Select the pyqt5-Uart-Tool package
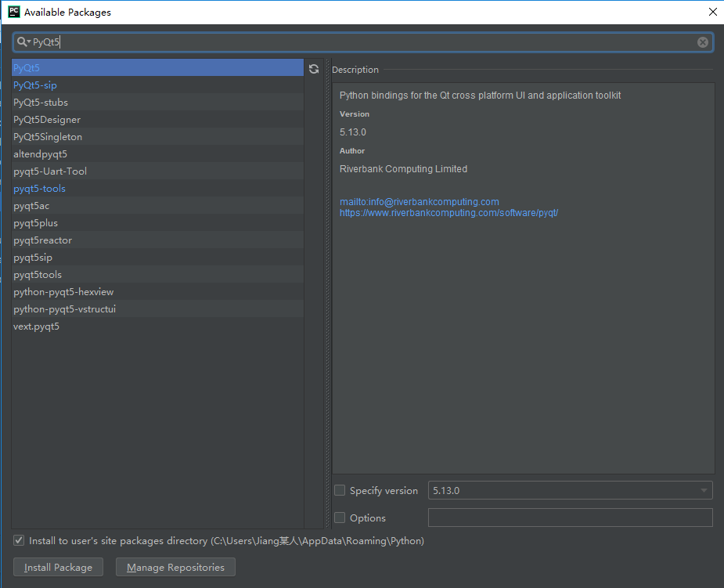 pos(157,171)
